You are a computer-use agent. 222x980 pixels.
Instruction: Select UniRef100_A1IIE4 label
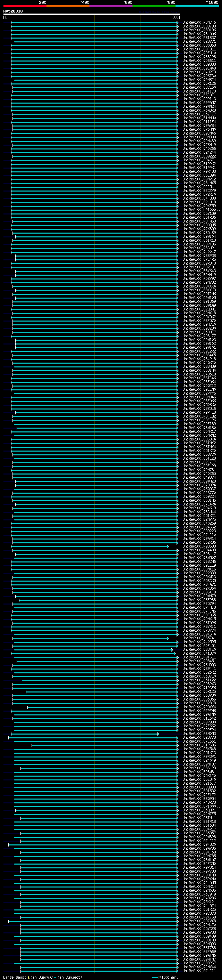tap(199, 122)
